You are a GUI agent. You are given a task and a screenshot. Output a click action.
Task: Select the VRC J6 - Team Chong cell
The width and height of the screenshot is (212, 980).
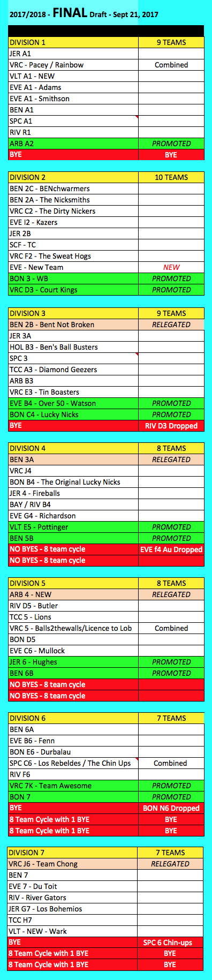73,864
